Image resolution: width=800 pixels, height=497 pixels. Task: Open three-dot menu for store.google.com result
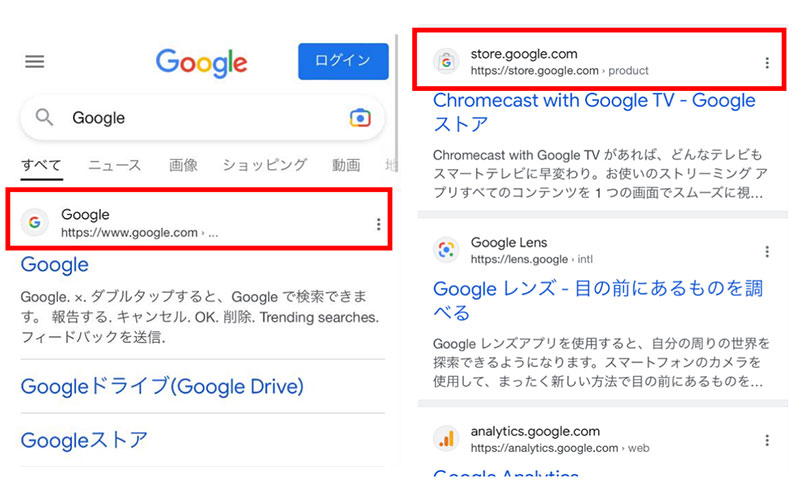click(767, 63)
